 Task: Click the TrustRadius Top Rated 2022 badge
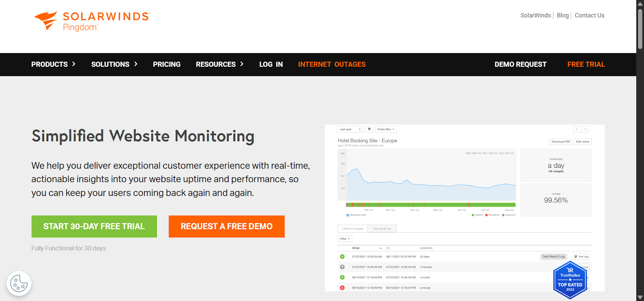click(x=570, y=280)
